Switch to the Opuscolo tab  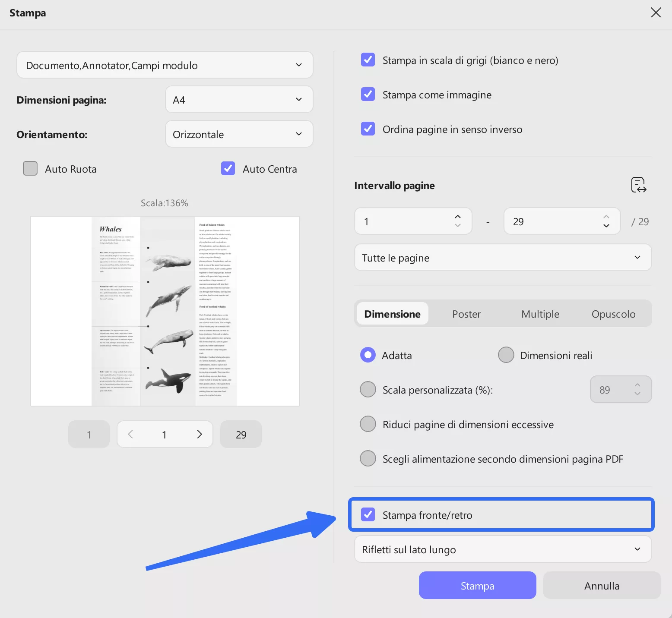[x=613, y=314]
